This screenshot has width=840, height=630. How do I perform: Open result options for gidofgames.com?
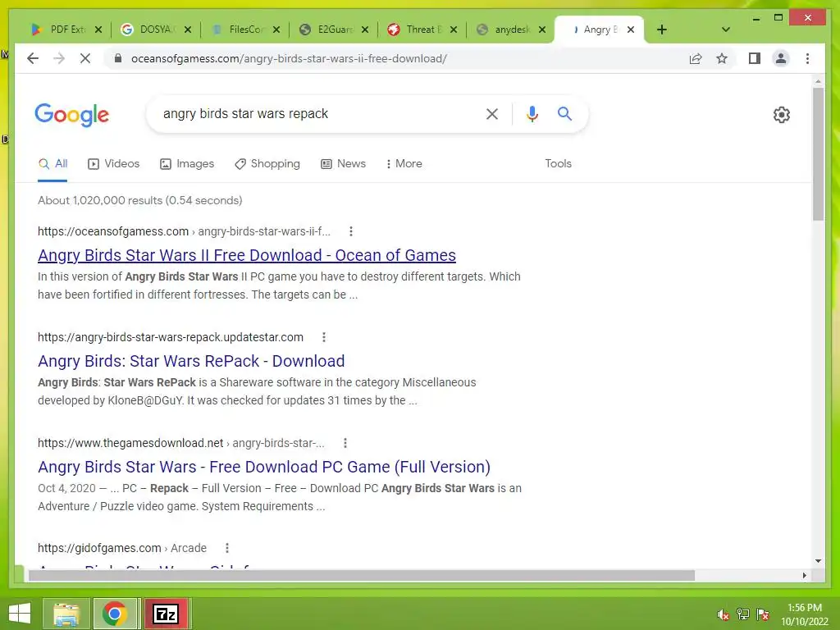tap(227, 548)
